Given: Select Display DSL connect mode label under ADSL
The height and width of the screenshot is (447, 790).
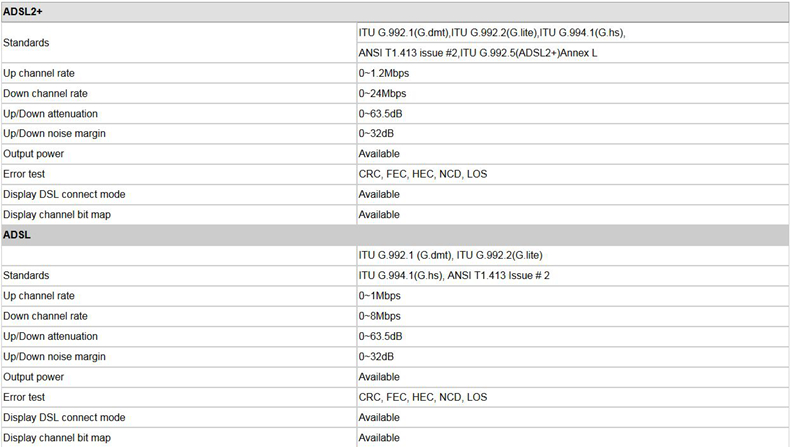Looking at the screenshot, I should point(64,417).
